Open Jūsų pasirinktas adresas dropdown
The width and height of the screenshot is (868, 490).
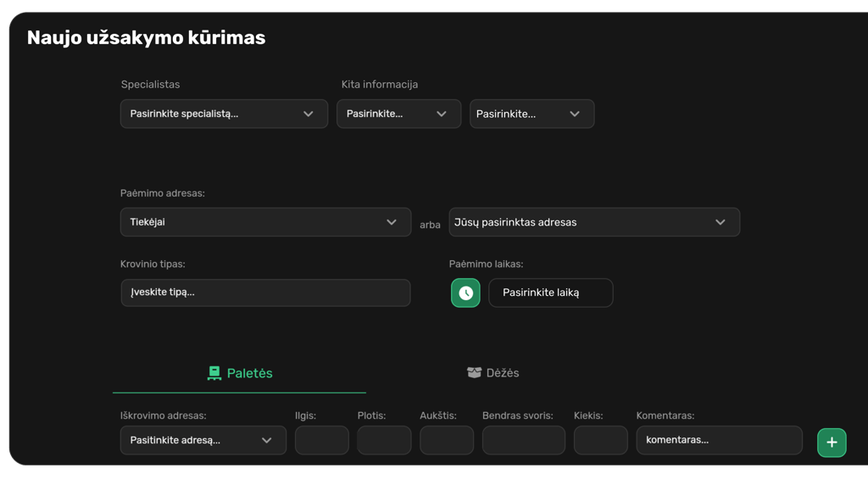[x=593, y=222]
